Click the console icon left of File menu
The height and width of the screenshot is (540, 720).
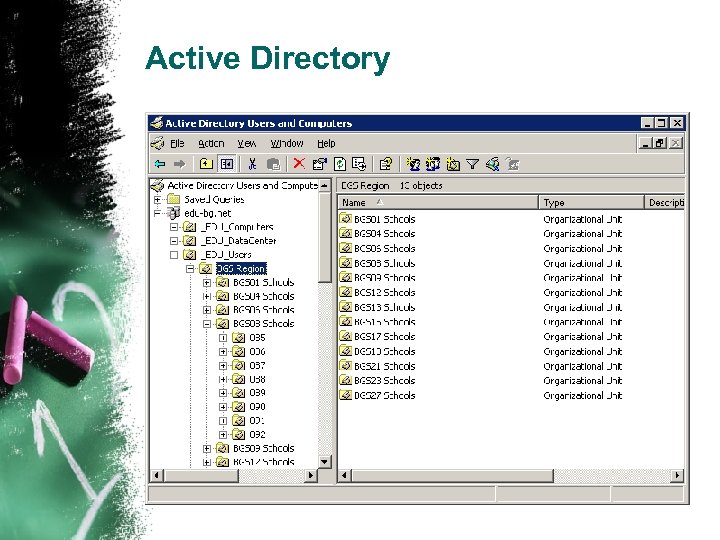coord(158,143)
